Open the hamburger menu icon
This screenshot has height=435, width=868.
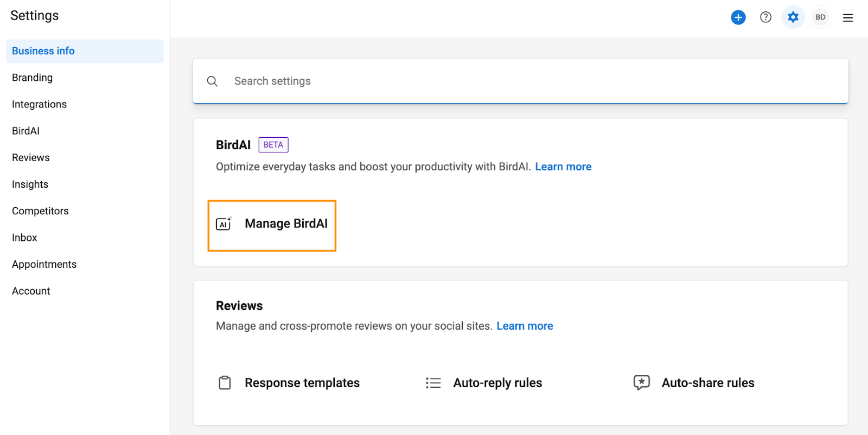click(x=848, y=18)
